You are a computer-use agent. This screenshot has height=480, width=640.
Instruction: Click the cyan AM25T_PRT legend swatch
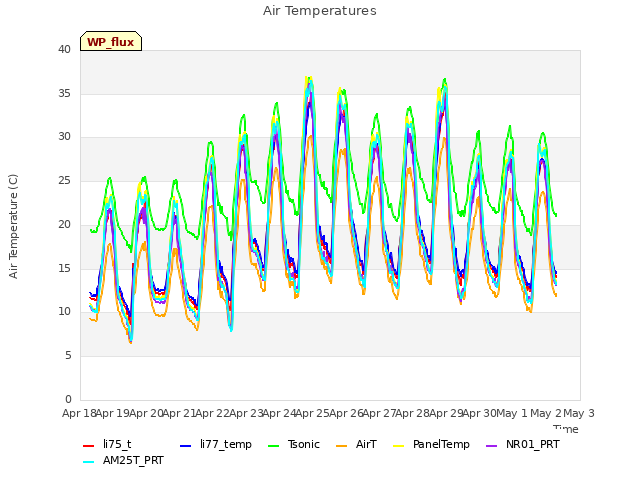tap(89, 462)
